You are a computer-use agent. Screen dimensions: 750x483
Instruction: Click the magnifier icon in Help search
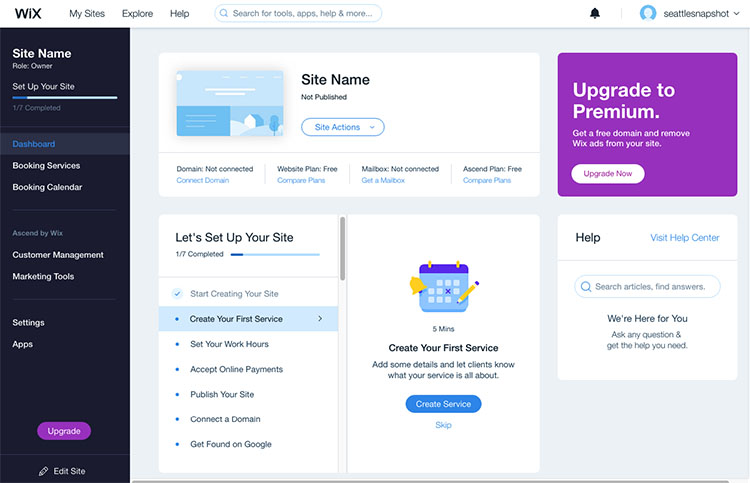(x=585, y=287)
